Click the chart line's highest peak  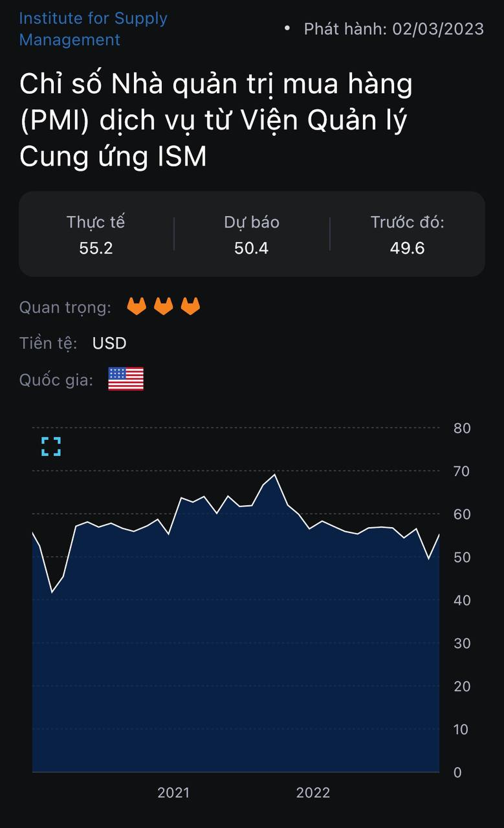275,475
